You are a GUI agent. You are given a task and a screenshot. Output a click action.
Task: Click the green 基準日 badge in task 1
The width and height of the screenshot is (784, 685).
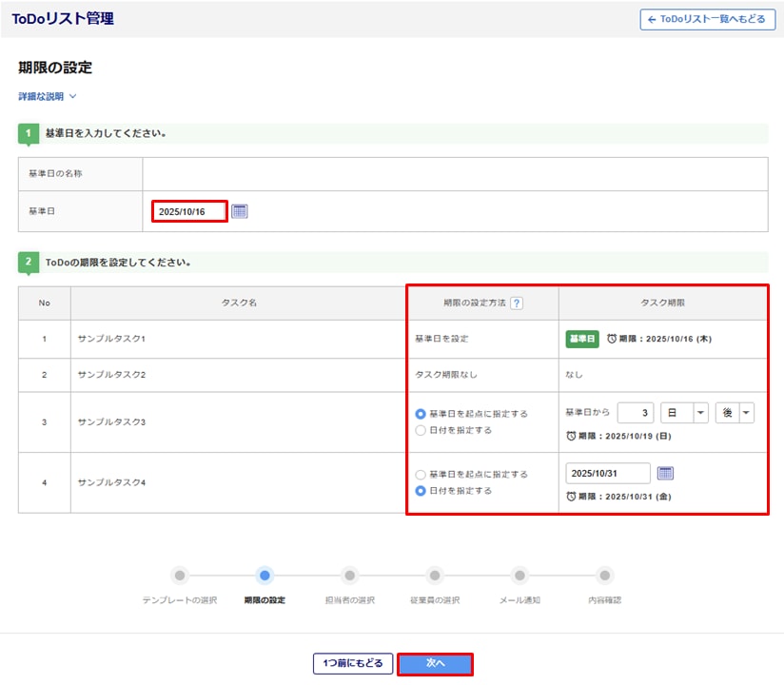582,339
